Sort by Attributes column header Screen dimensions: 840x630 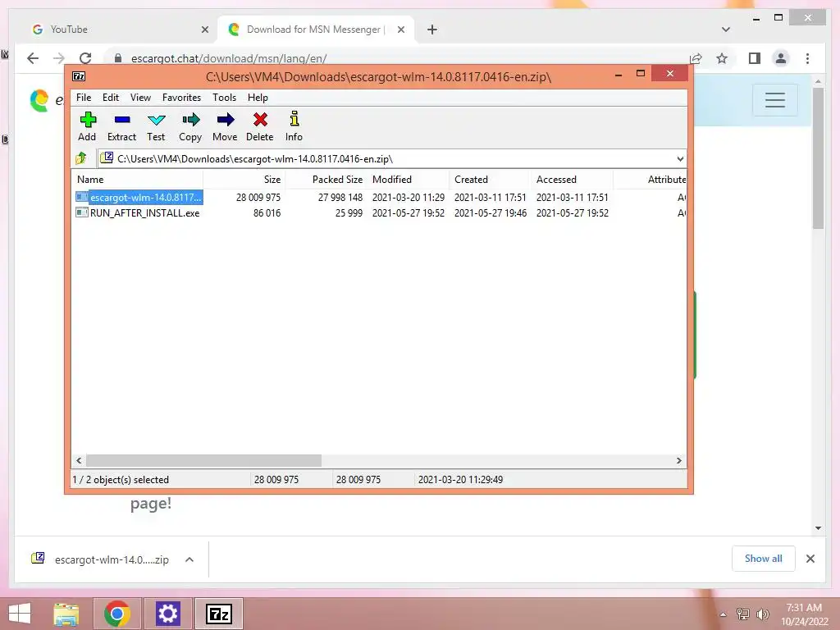[650, 180]
